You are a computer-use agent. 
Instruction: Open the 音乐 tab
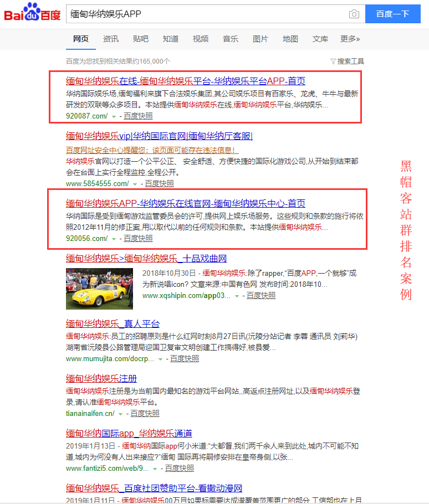tap(230, 39)
